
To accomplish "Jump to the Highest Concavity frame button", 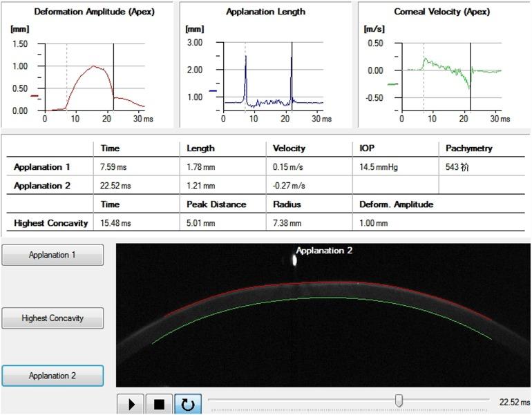I will [x=53, y=318].
